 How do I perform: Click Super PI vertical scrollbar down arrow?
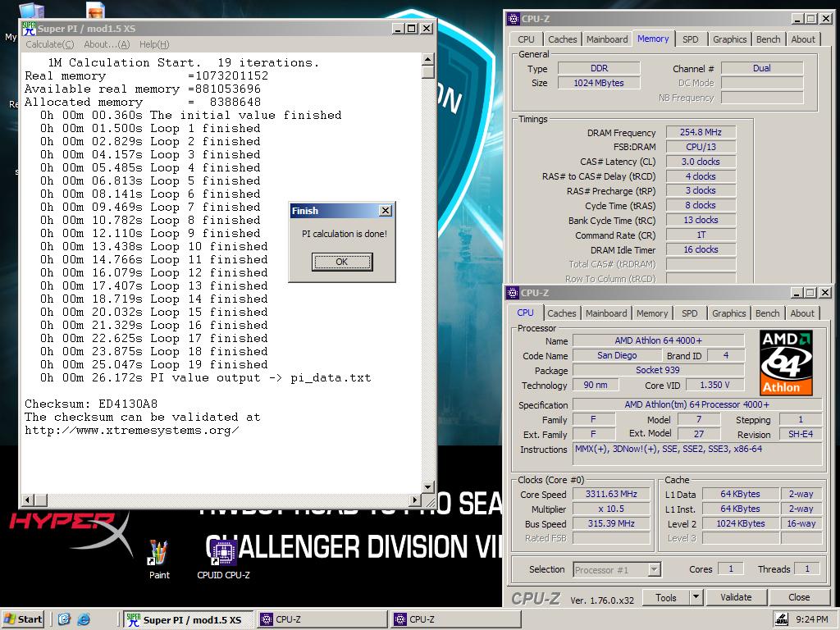(427, 487)
